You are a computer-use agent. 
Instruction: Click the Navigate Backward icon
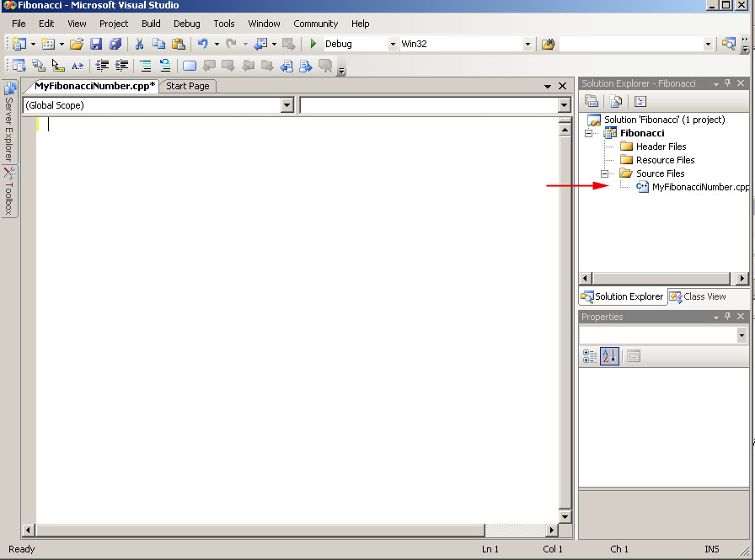coord(260,44)
